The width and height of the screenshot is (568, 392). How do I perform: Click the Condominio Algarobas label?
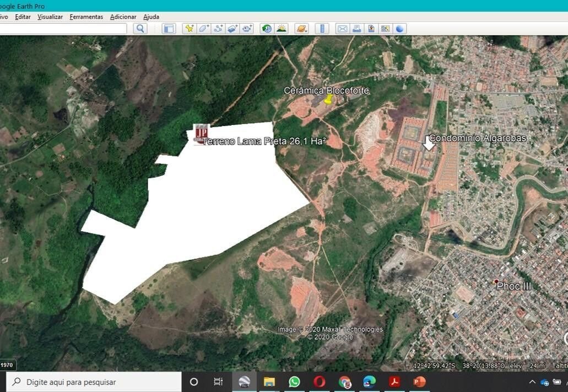(478, 138)
